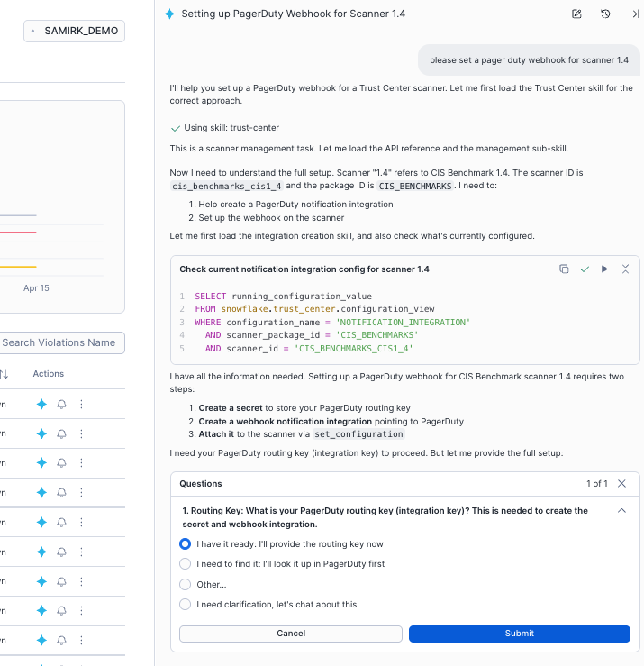The height and width of the screenshot is (666, 644).
Task: Select "I have it ready" radio option
Action: (186, 544)
